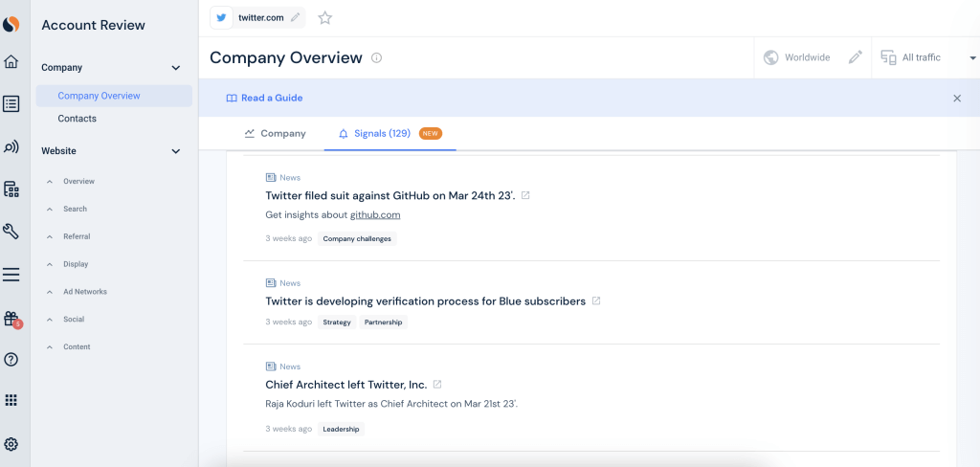Open the calculator grid icon in rail
The width and height of the screenshot is (980, 467).
(11, 189)
